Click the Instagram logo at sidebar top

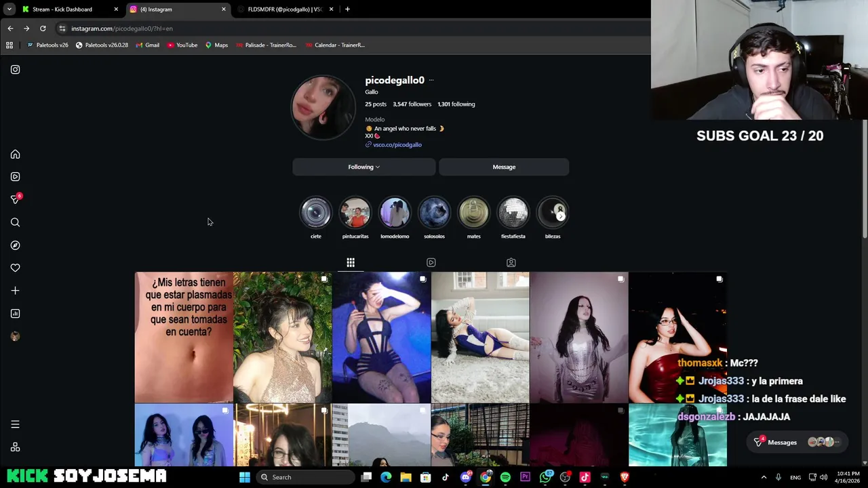(x=15, y=69)
